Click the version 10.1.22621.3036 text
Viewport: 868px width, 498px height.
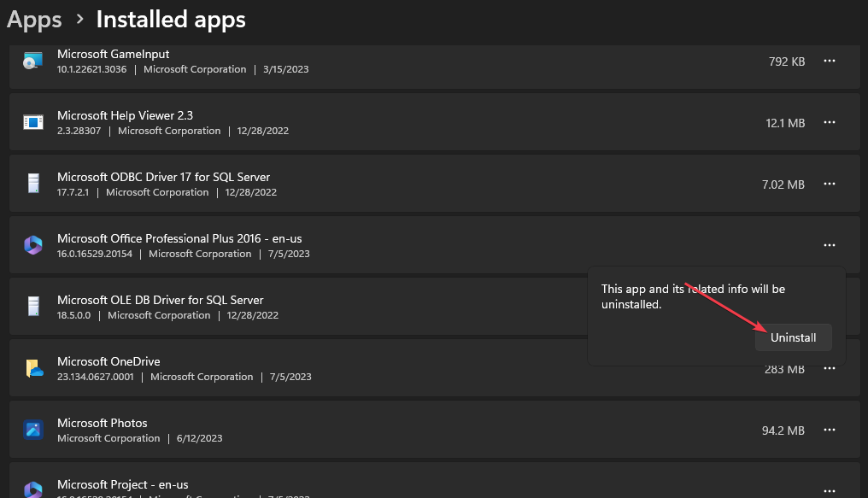(x=92, y=69)
